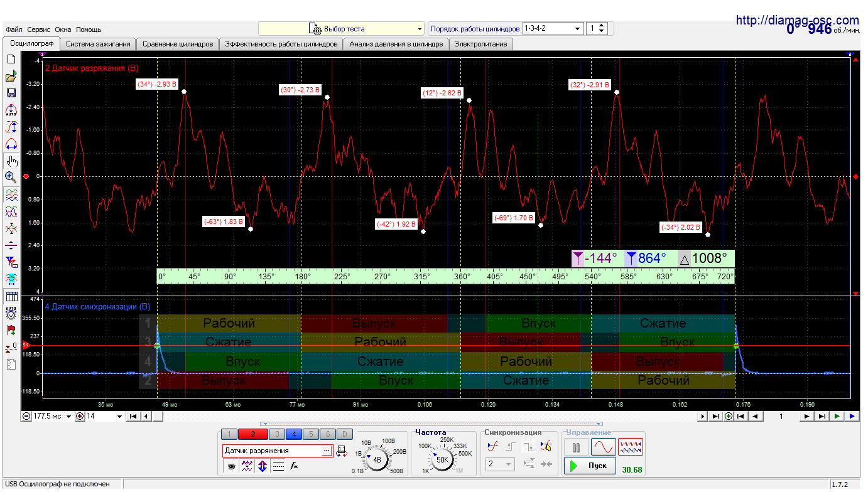Open the Окна menu
This screenshot has width=868, height=492.
(x=63, y=29)
